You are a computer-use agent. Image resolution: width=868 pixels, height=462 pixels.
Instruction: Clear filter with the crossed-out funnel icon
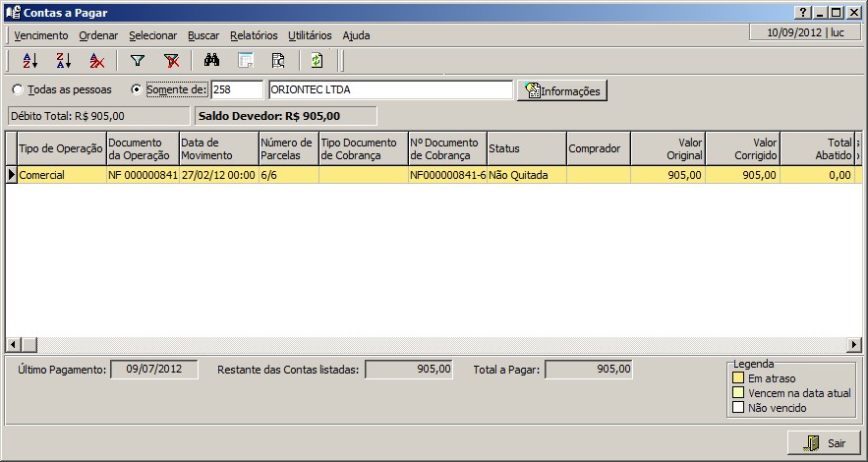[x=171, y=61]
